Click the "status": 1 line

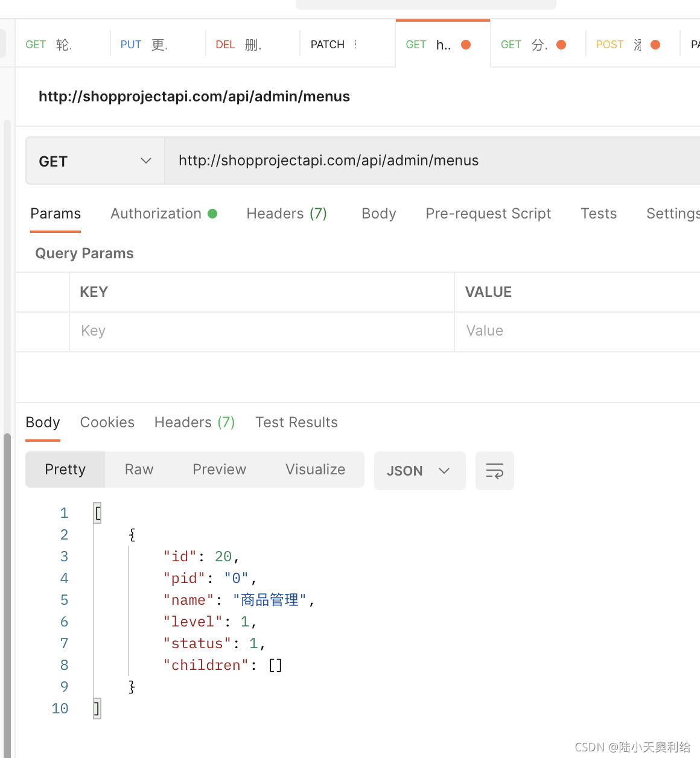214,643
